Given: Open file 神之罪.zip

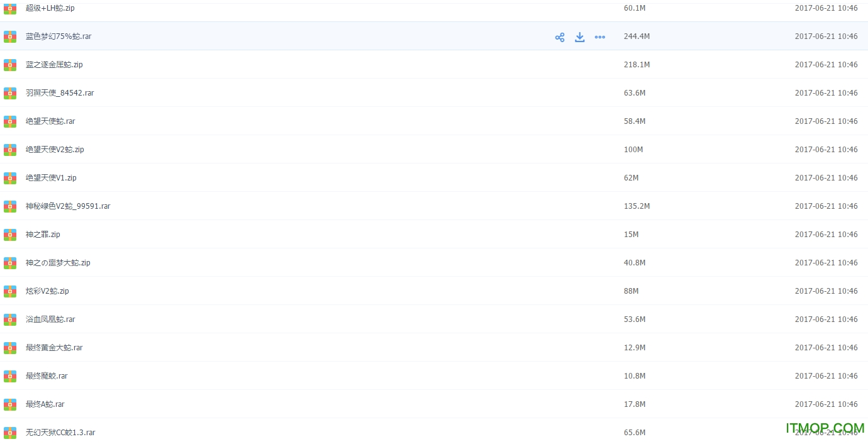Looking at the screenshot, I should click(x=43, y=235).
